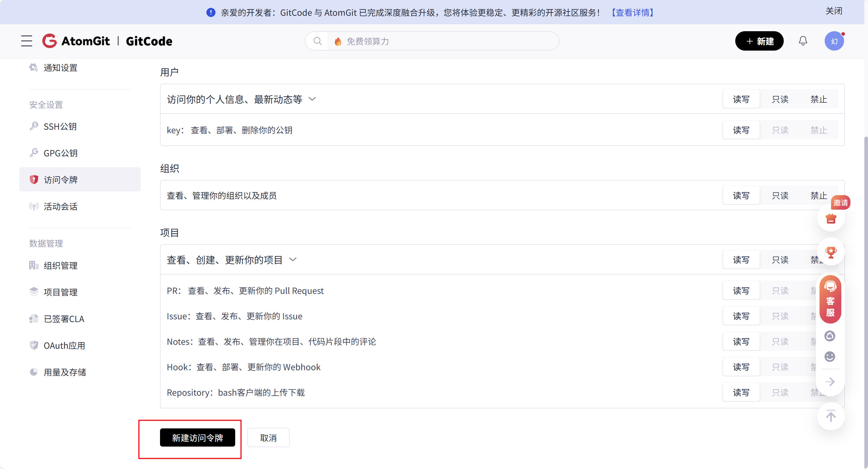This screenshot has width=868, height=469.
Task: Click the smiley feedback icon
Action: click(x=830, y=357)
